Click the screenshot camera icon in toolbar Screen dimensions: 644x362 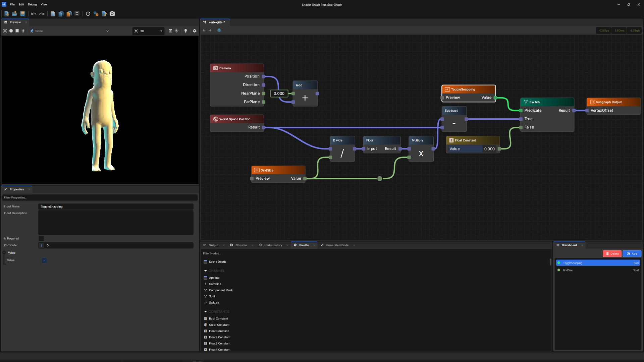(112, 14)
